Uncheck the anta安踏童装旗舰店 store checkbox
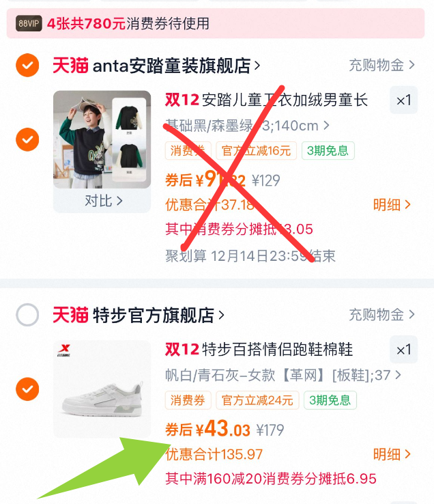The height and width of the screenshot is (504, 434). pos(27,66)
